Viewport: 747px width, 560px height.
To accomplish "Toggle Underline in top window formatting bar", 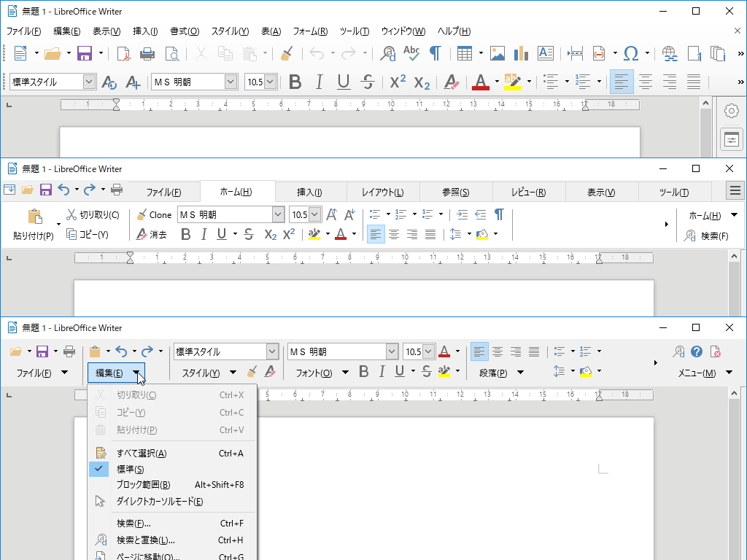I will click(x=343, y=82).
